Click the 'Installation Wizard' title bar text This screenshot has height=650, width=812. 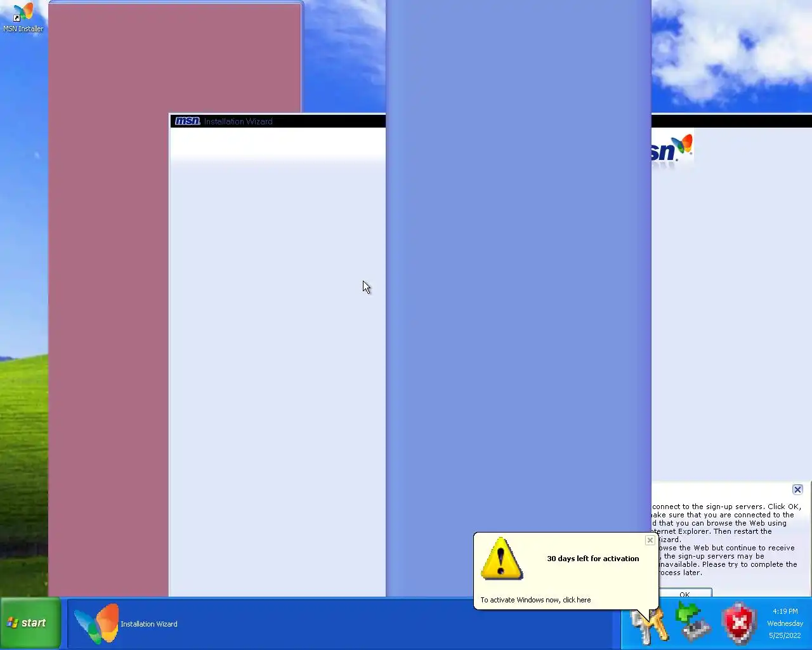[x=238, y=121]
